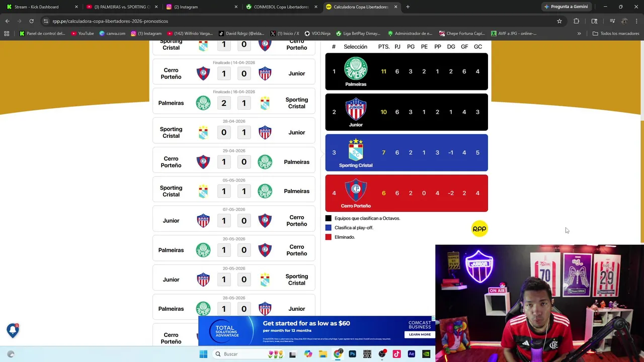Click Palmeiras points value 11
This screenshot has width=644, height=362.
point(384,71)
